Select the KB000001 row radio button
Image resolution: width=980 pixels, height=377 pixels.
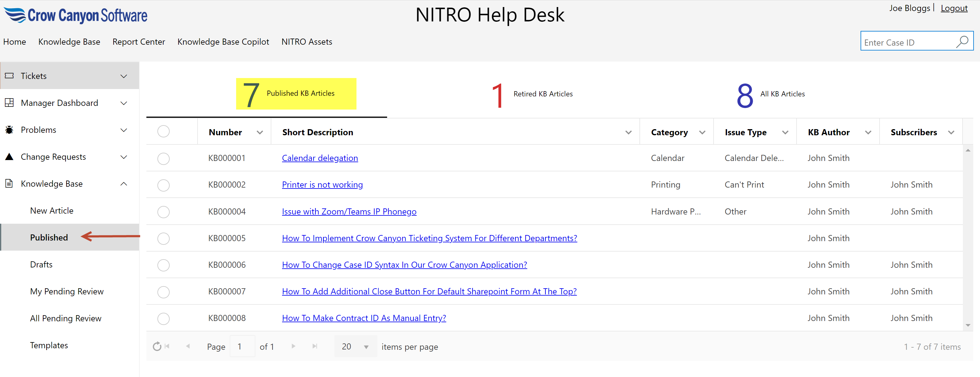[x=163, y=158]
